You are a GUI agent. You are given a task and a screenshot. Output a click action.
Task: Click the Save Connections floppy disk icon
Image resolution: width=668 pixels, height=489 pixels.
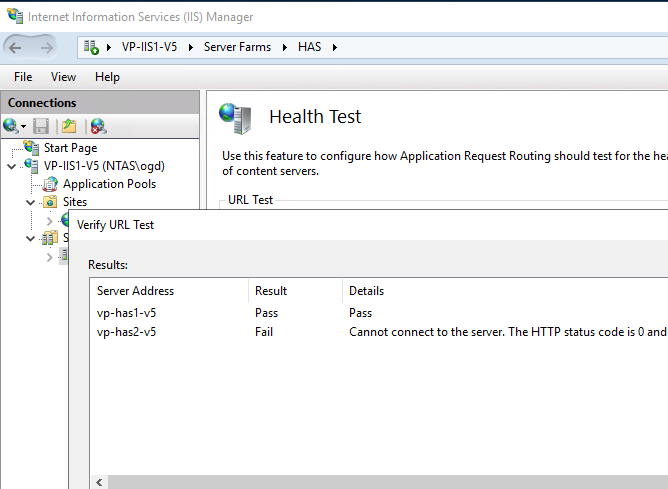[41, 126]
